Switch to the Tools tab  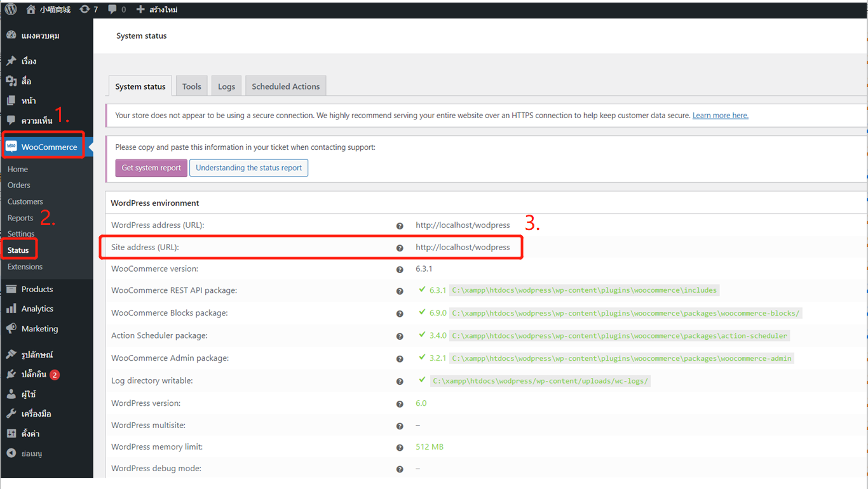[x=191, y=86]
